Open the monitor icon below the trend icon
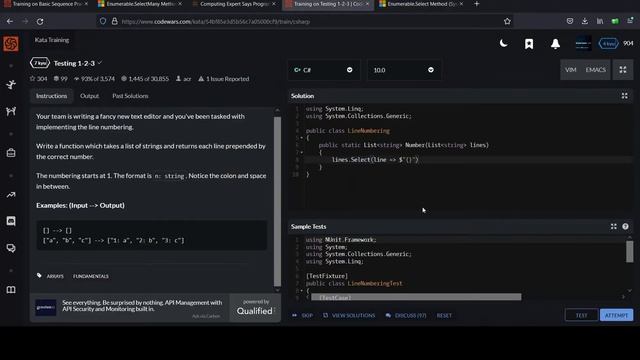Screen dimensions: 640x360 (11, 221)
